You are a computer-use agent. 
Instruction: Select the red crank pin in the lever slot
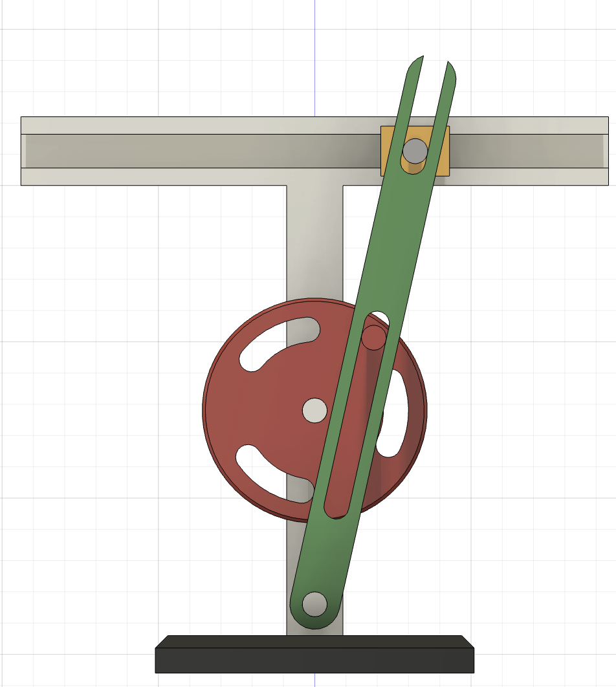[374, 338]
